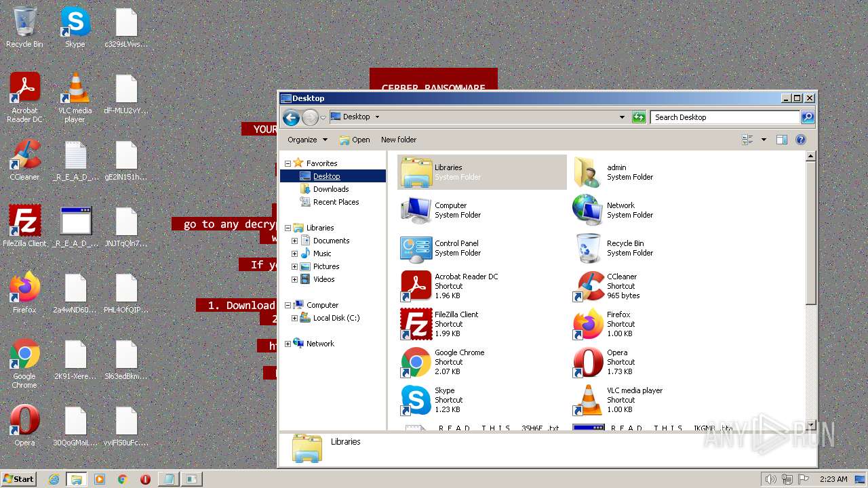The height and width of the screenshot is (488, 868).
Task: Expand the Network tree node
Action: (288, 344)
